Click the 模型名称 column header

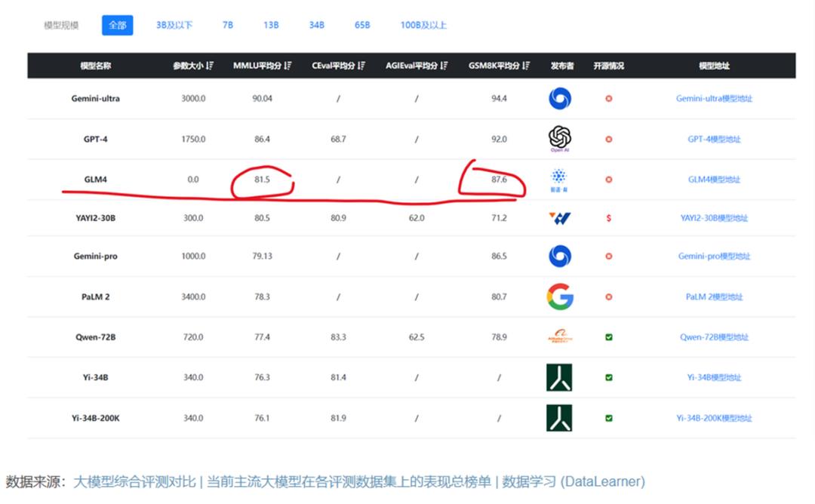tap(96, 66)
